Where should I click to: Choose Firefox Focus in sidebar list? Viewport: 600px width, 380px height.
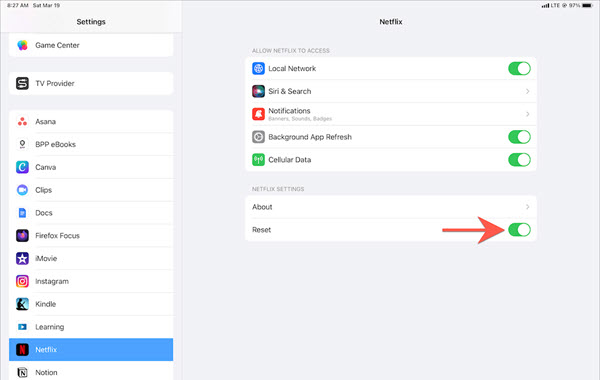tap(91, 235)
